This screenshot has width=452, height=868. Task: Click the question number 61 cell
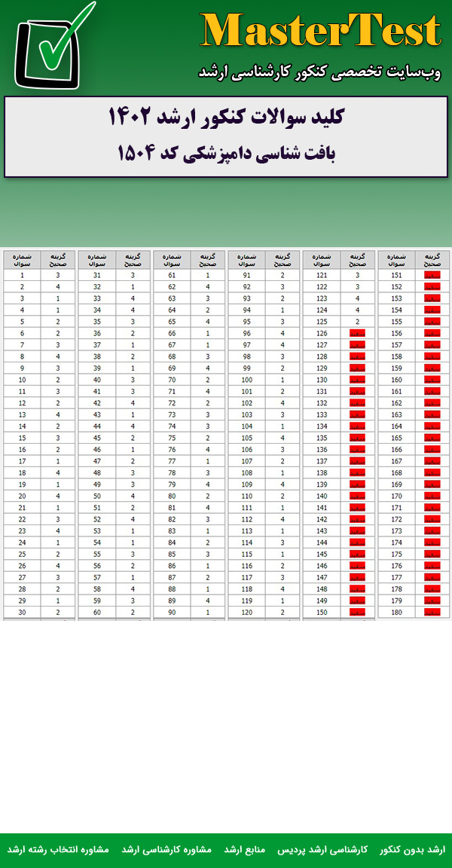[173, 276]
